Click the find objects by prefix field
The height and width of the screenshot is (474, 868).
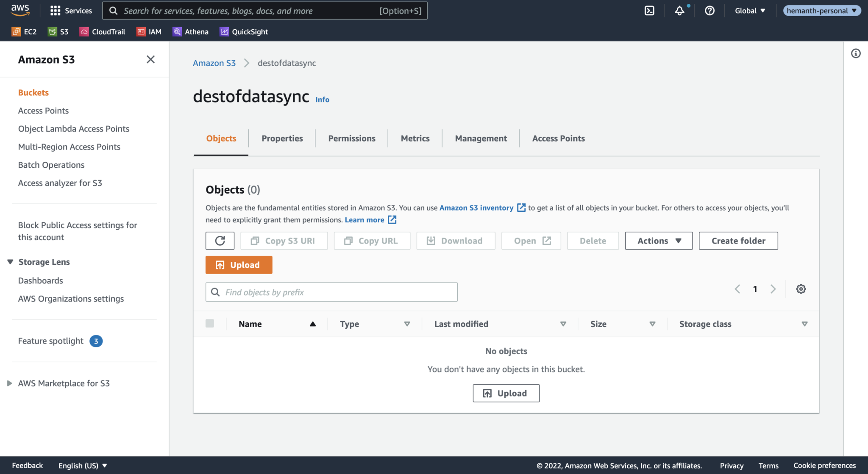331,292
